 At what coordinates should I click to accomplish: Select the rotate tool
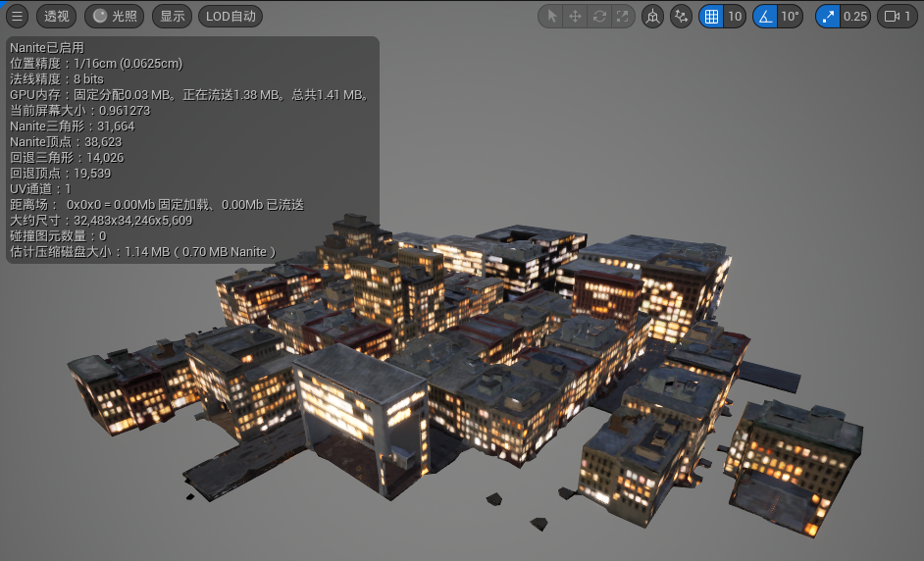point(598,16)
